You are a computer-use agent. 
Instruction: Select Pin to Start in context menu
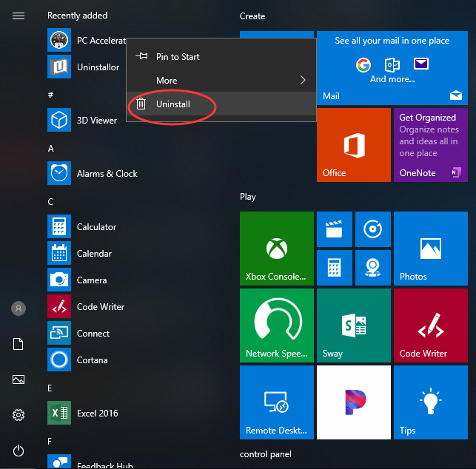point(221,57)
